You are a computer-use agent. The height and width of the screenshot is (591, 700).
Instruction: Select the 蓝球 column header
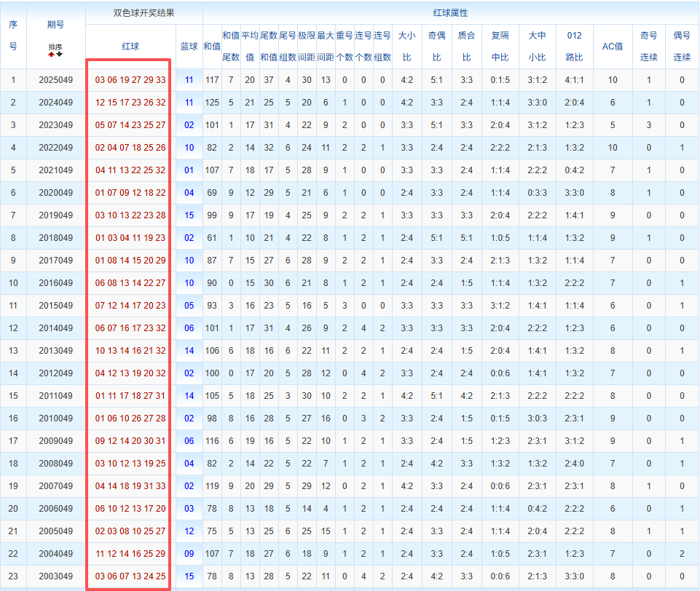coord(189,47)
